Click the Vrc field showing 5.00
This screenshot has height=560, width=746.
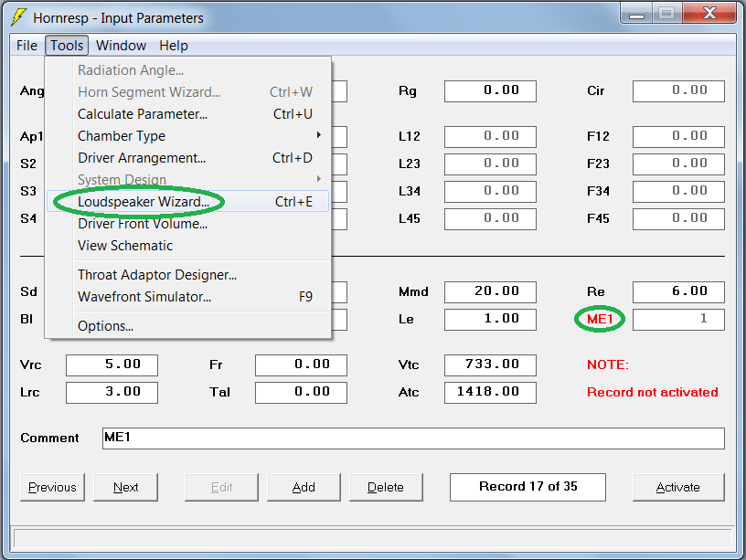pyautogui.click(x=112, y=365)
